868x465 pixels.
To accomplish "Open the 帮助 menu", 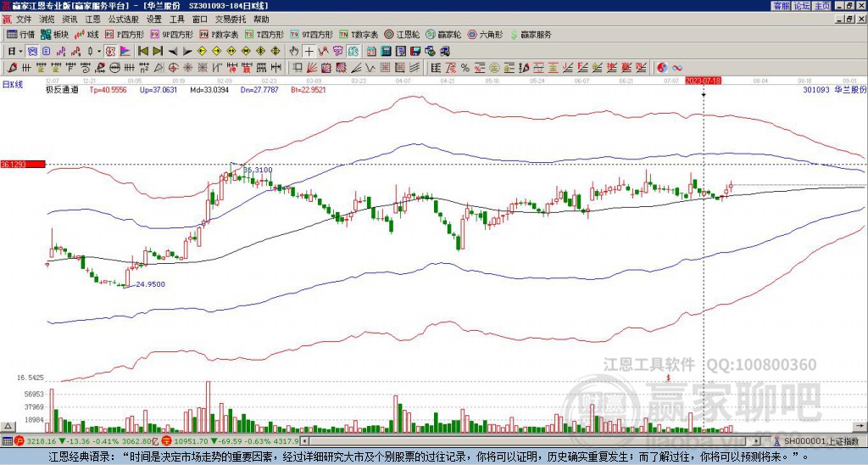I will (x=261, y=20).
